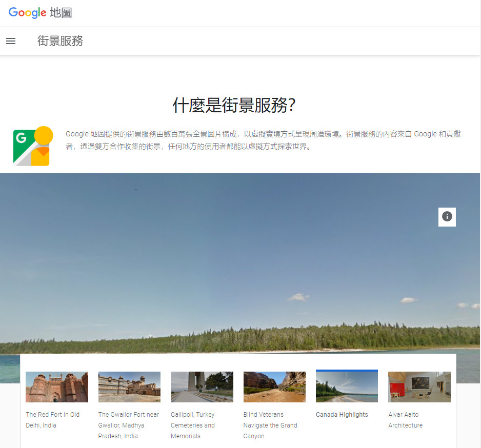
Task: Select the Red Fort thumbnail image
Action: (56, 386)
